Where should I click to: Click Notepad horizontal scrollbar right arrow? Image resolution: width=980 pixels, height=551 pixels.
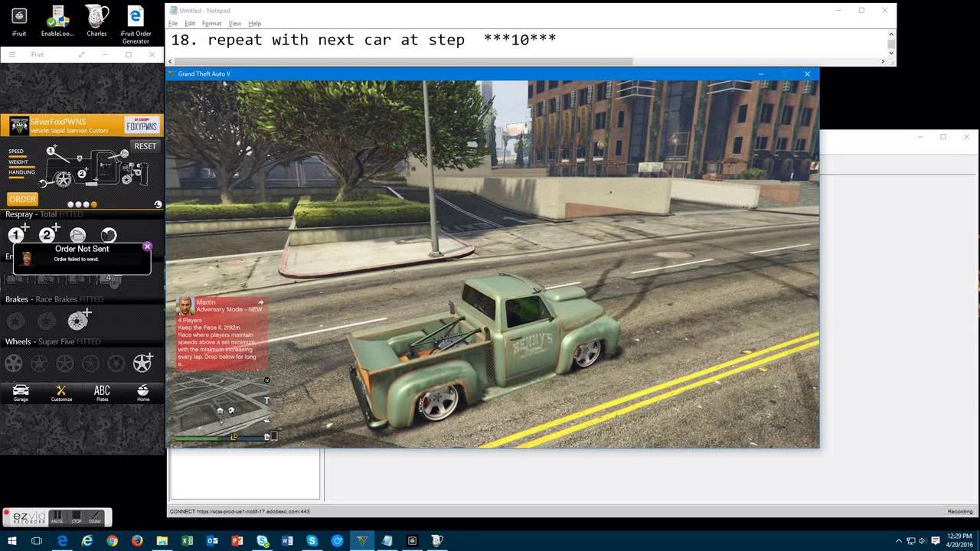883,61
